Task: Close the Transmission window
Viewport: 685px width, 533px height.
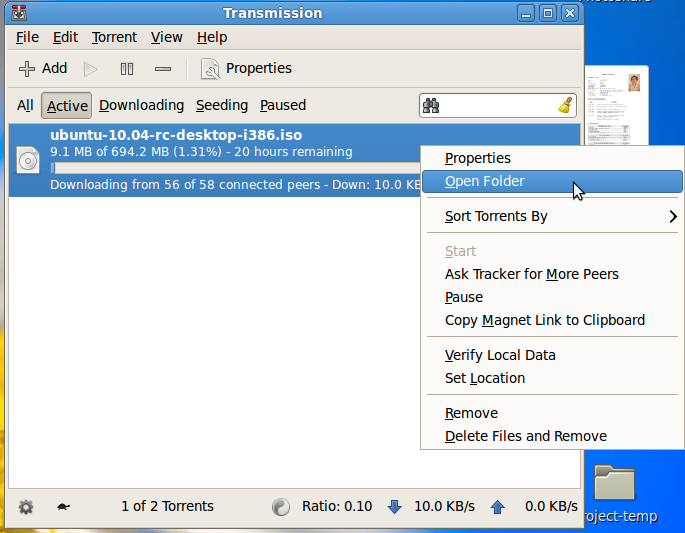Action: point(570,14)
